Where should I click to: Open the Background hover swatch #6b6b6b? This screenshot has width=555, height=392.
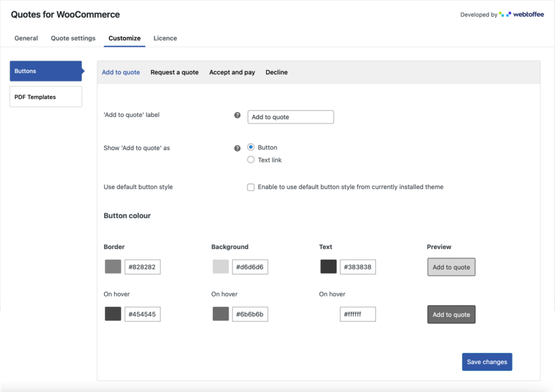[221, 314]
